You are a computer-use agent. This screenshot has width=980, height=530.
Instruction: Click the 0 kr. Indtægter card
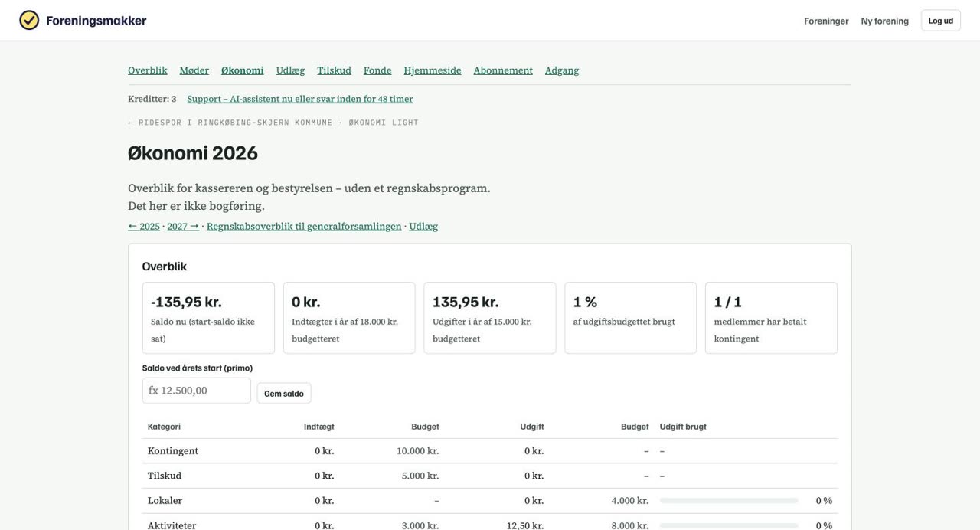pos(349,318)
